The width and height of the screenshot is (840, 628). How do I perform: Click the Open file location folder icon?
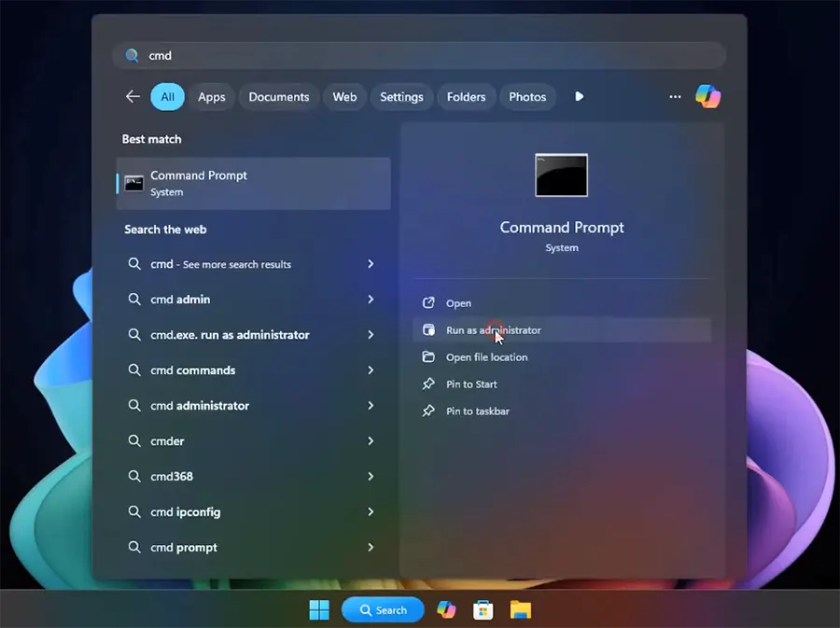(428, 356)
